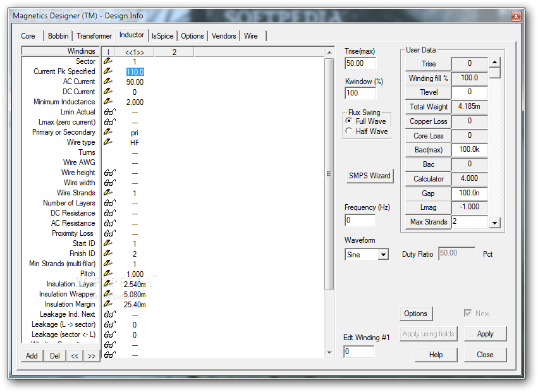Click the Max Strands value field
Viewport: 538px width, 392px height.
(469, 222)
